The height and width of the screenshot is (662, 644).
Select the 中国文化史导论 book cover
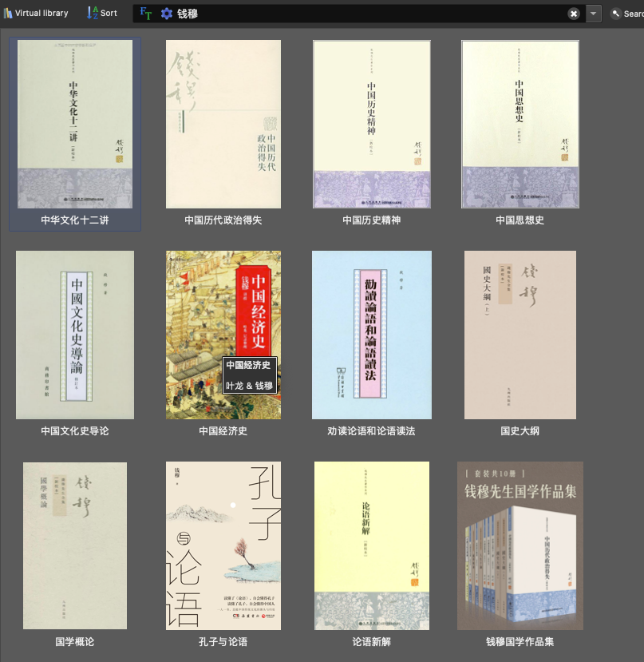click(75, 335)
